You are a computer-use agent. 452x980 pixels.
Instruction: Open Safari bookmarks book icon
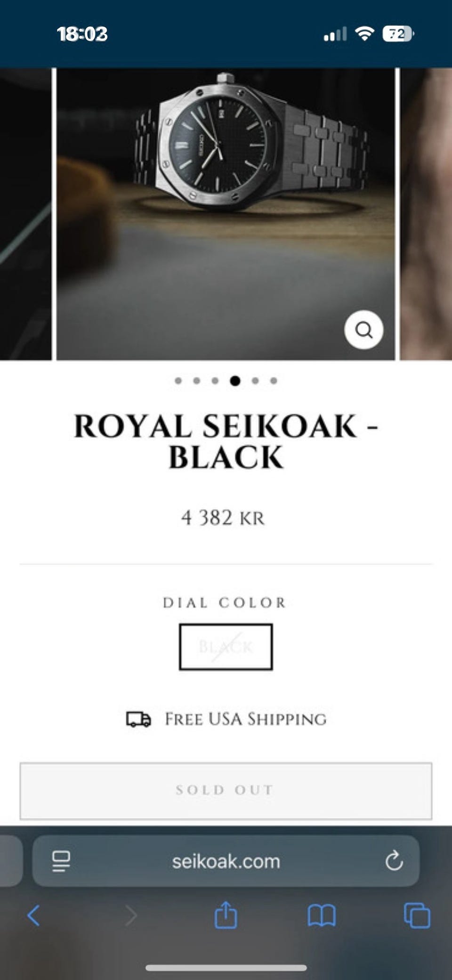tap(322, 916)
